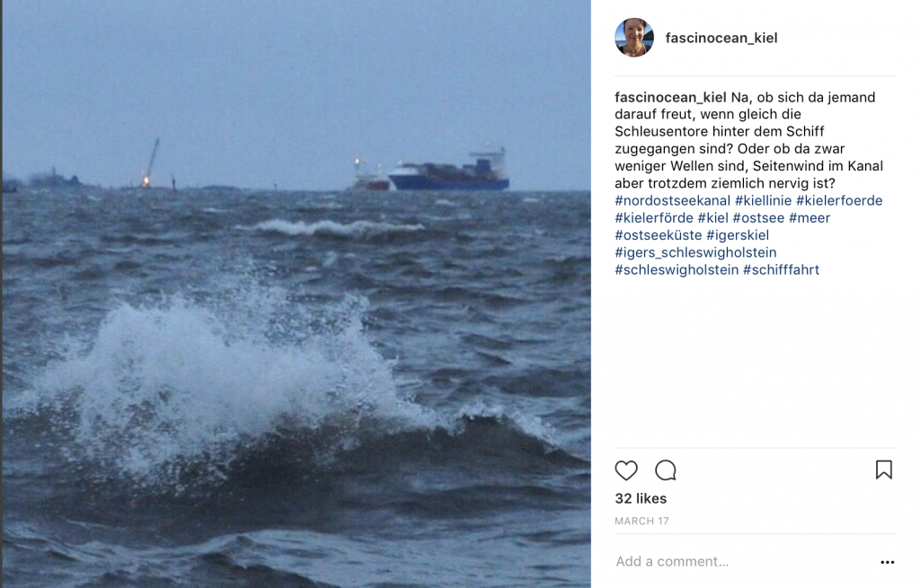
Task: Open #kiellinie hashtag
Action: pos(763,200)
